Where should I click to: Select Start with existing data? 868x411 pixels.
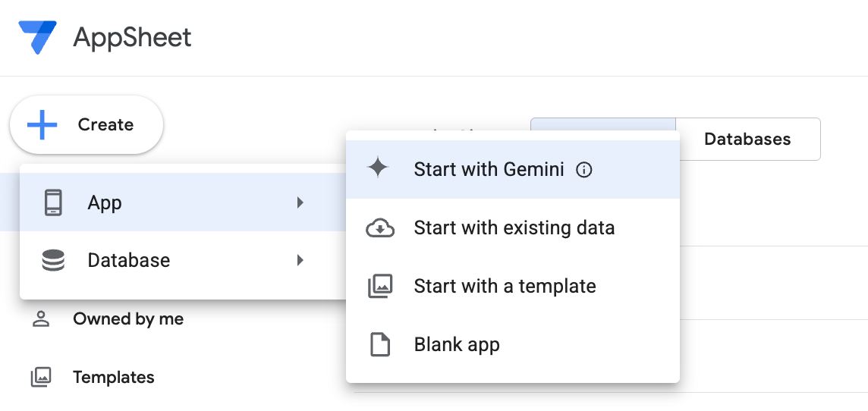[514, 228]
